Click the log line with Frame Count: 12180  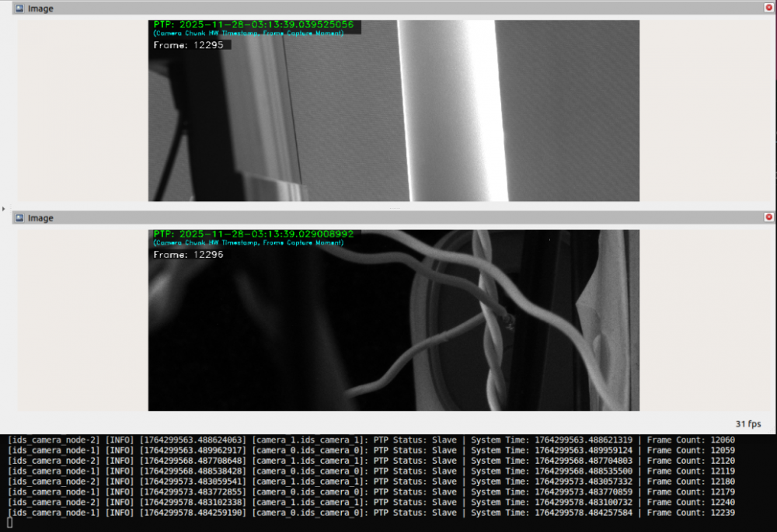(x=371, y=482)
